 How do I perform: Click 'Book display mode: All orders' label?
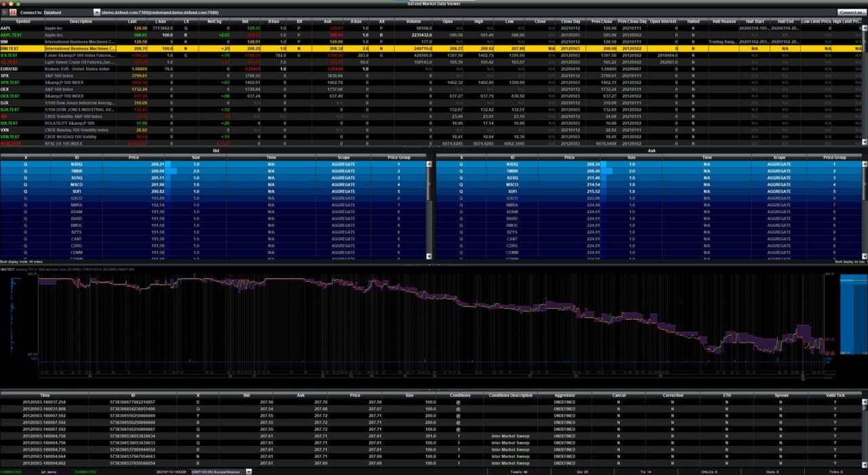[x=22, y=261]
